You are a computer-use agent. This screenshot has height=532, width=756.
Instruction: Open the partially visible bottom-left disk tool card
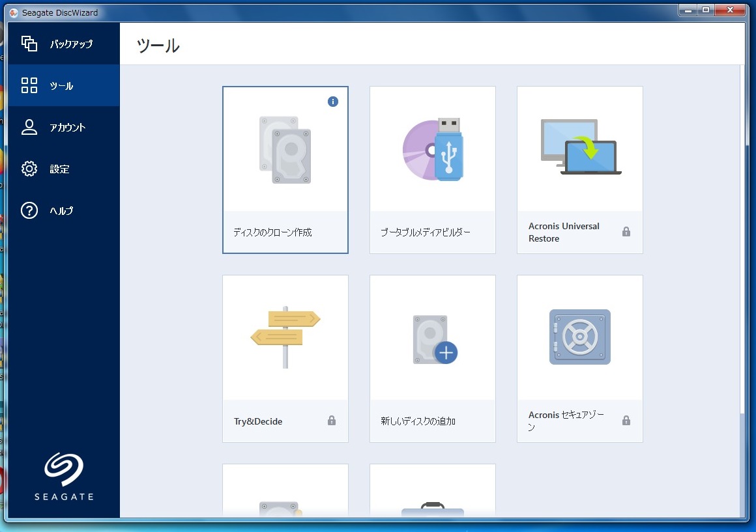[x=285, y=490]
